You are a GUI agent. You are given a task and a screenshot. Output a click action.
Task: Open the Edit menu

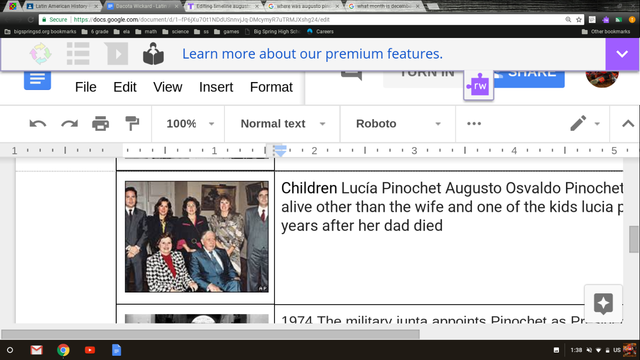[x=125, y=87]
